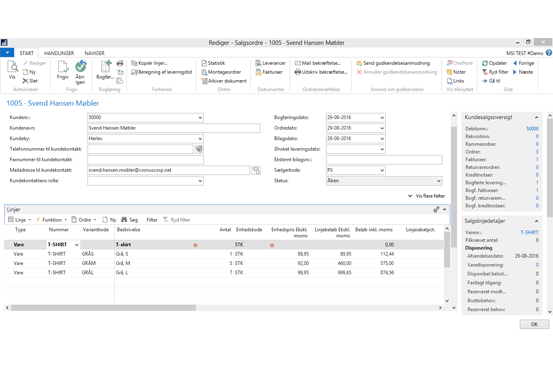Viewport: 553px width, 369px height.
Task: Collapse the Linjer section
Action: tap(445, 210)
